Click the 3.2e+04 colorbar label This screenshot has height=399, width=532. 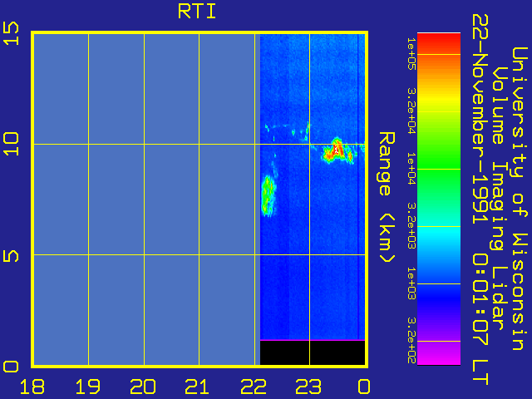[x=411, y=111]
